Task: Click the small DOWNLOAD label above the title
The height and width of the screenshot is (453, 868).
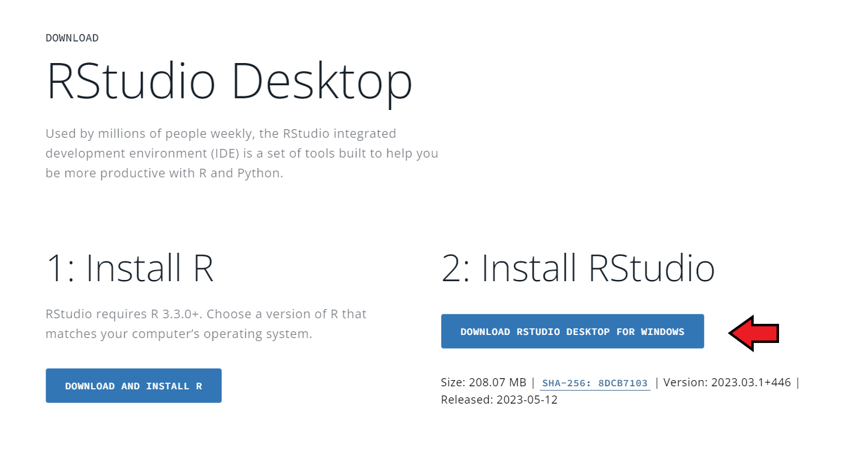Action: (x=72, y=38)
